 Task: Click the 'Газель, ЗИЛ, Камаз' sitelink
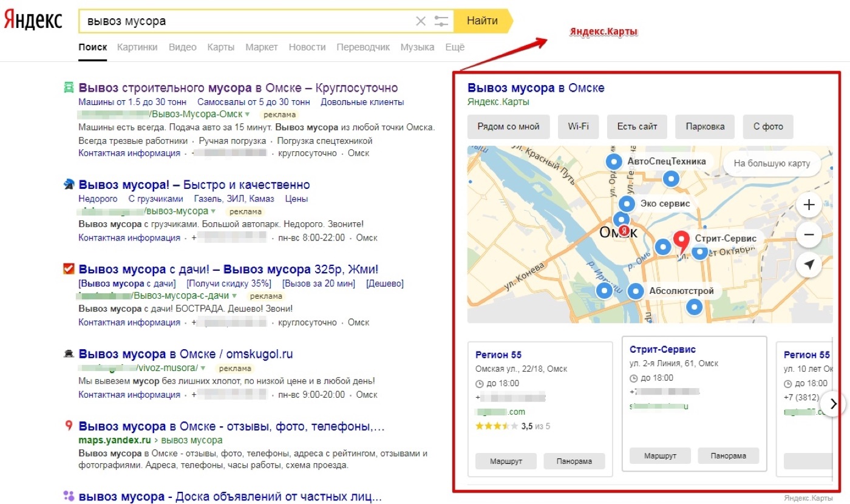234,199
